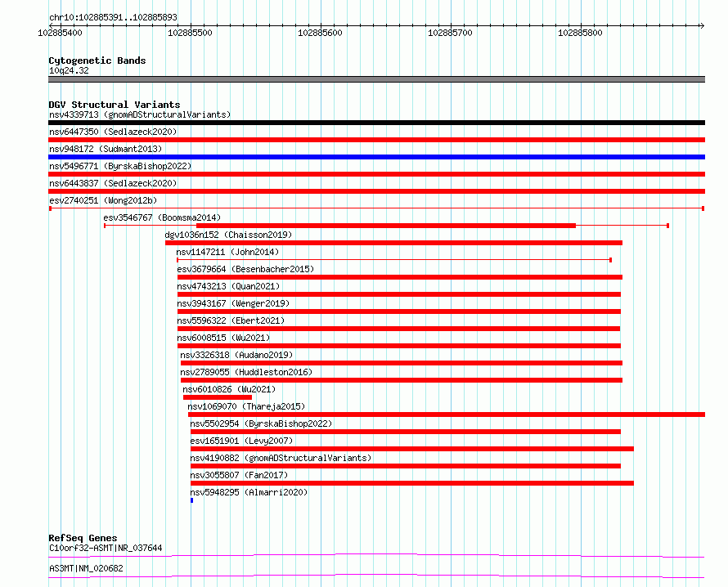The height and width of the screenshot is (587, 728).
Task: Click the magenta AS3MT gene line
Action: (376, 576)
